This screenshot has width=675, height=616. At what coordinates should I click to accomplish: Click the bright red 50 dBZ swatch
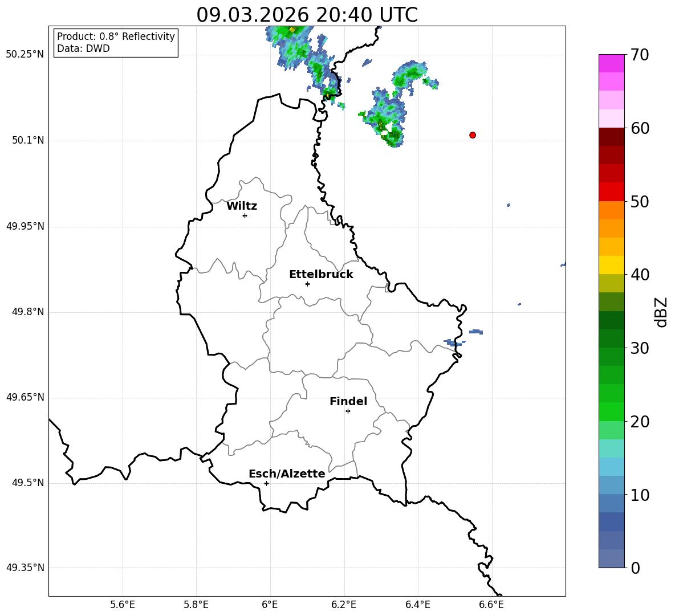point(612,192)
